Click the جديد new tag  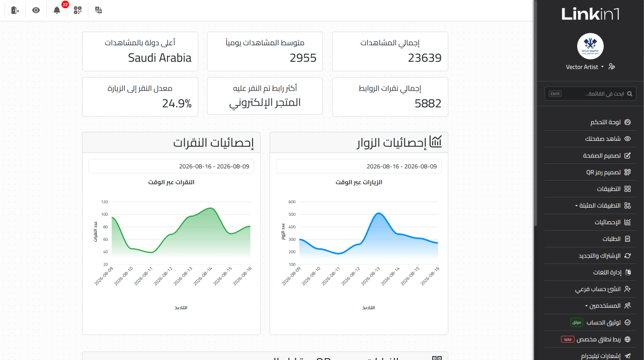click(568, 339)
